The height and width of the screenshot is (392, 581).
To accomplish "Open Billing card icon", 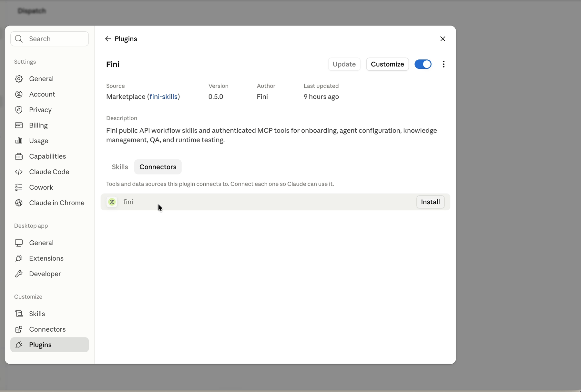I will [x=19, y=125].
